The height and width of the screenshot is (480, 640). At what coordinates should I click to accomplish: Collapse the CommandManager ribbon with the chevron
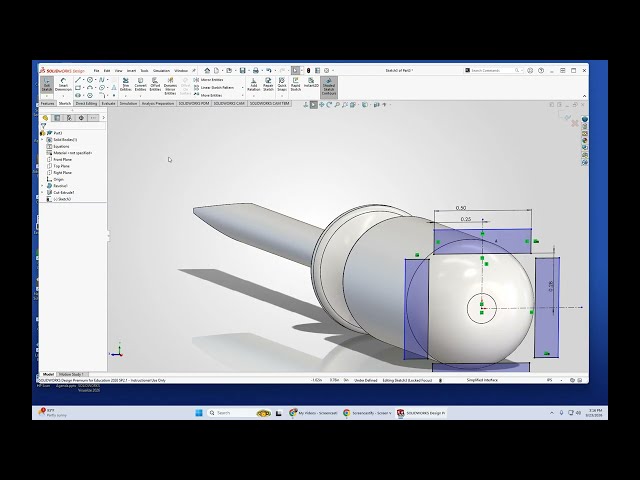pos(584,96)
